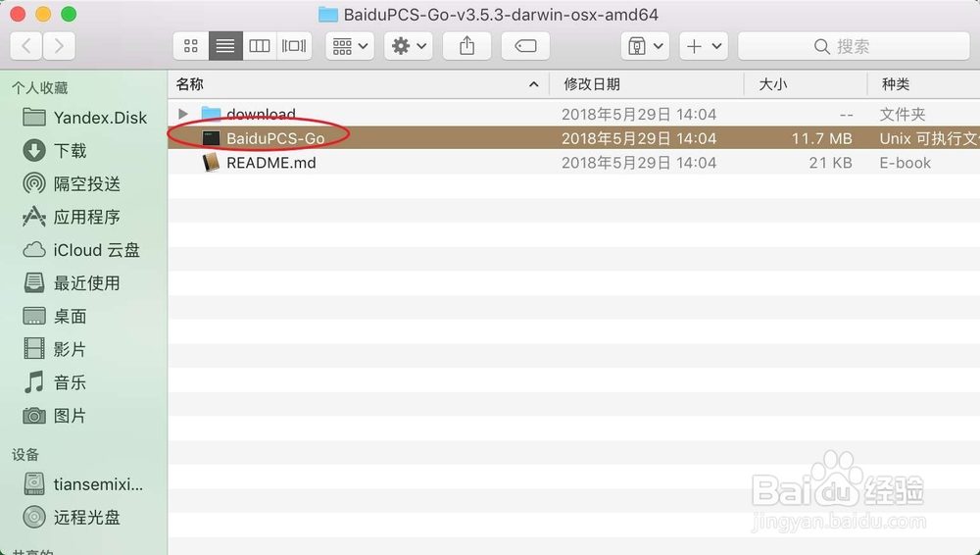Open the arrange items dropdown
This screenshot has width=980, height=555.
(350, 46)
